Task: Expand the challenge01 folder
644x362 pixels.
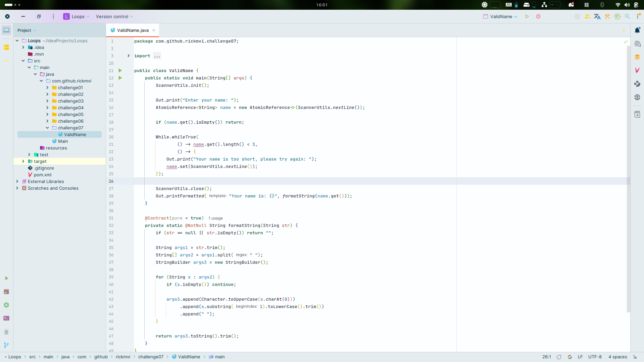Action: [x=47, y=87]
